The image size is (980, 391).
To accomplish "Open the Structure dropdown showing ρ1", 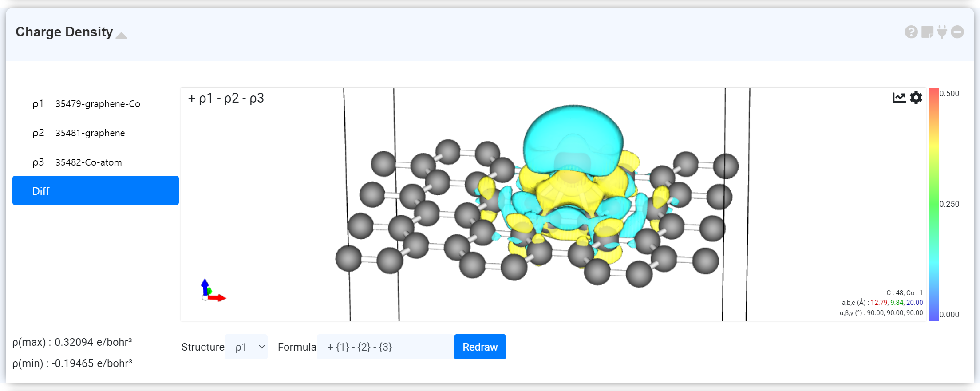I will (246, 347).
